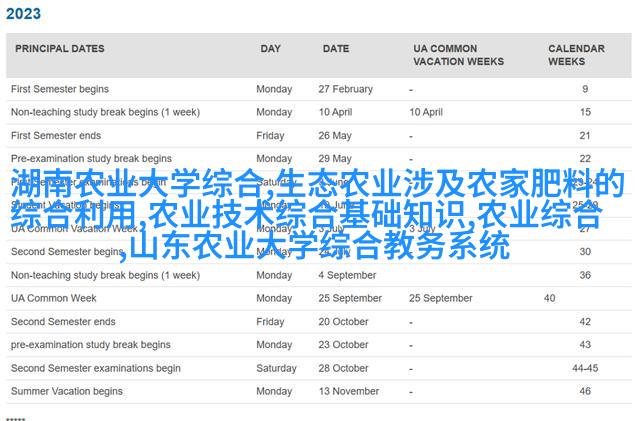Image resolution: width=640 pixels, height=421 pixels.
Task: Select the "27 February" date cell
Action: click(346, 89)
